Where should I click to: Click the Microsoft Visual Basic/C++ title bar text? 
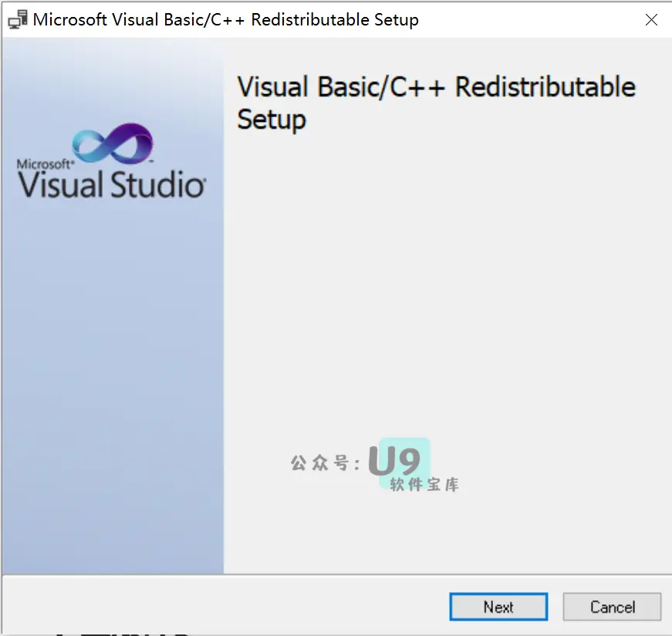pos(224,19)
